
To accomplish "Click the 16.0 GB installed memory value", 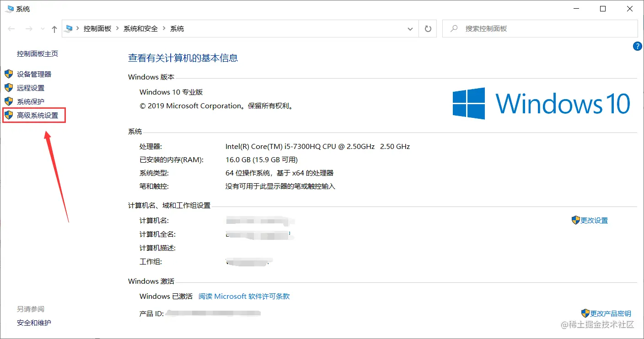I will (x=262, y=159).
